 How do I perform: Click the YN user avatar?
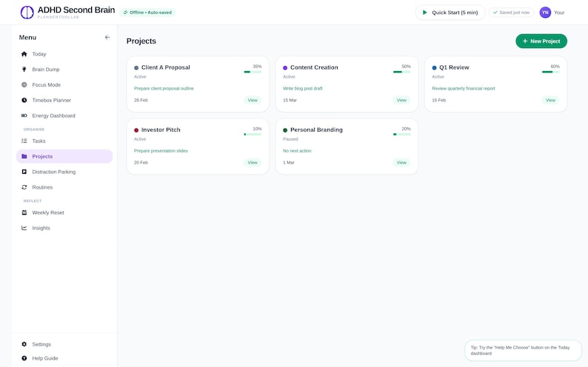[x=545, y=13]
